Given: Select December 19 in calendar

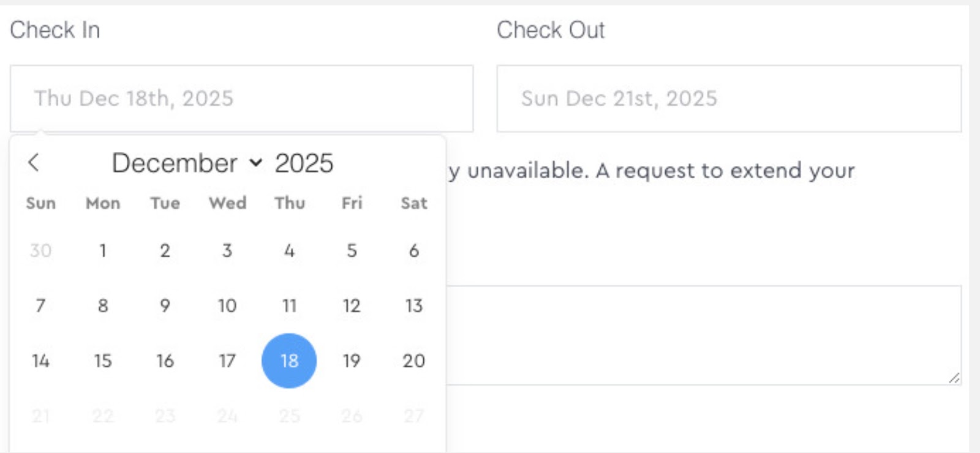Looking at the screenshot, I should (352, 361).
